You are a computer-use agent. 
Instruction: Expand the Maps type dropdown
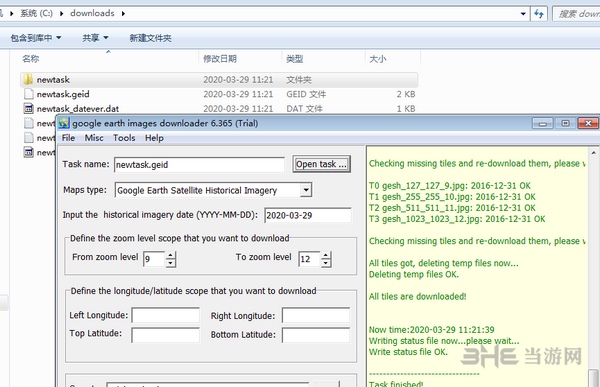[x=306, y=190]
